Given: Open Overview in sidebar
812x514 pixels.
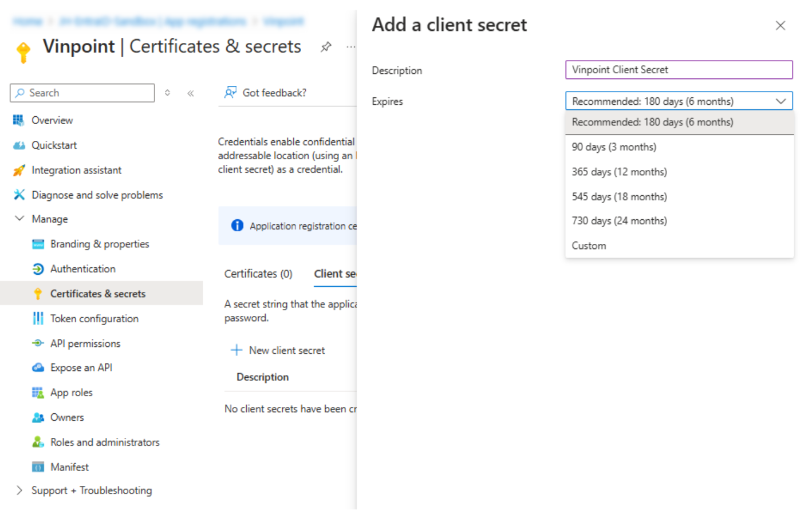Looking at the screenshot, I should (x=52, y=120).
